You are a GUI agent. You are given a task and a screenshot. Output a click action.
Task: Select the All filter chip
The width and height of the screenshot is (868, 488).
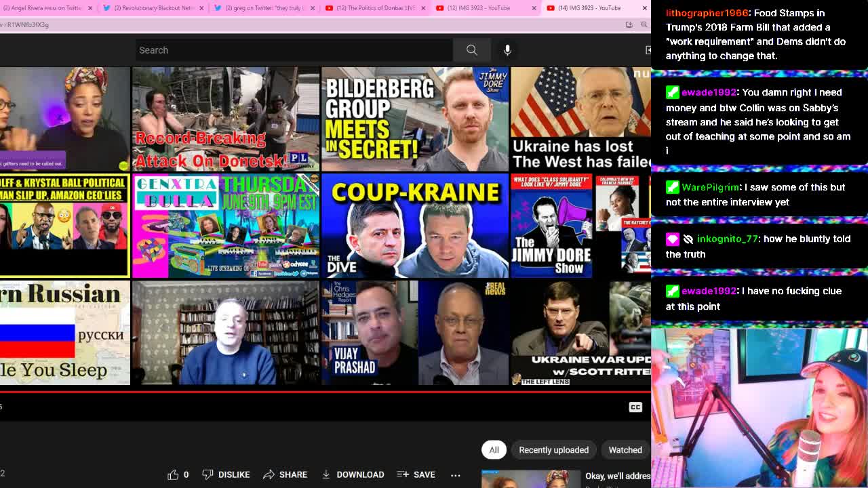[x=494, y=450]
